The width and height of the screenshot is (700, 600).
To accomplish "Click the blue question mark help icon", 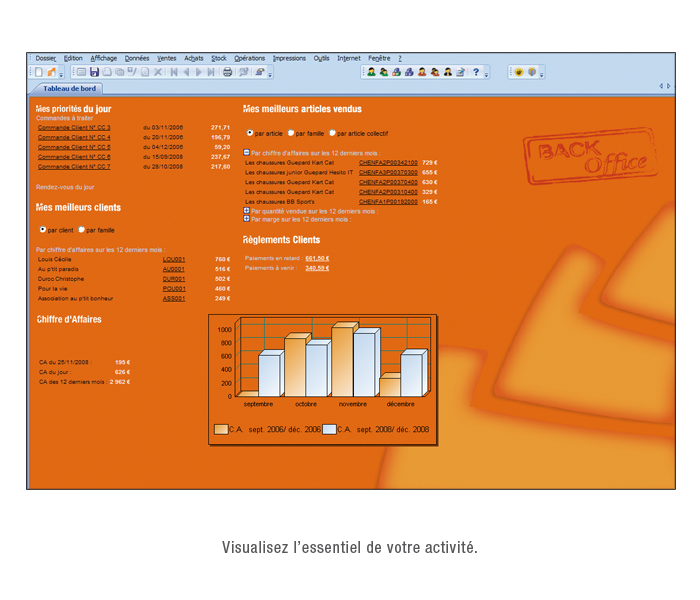I will coord(475,72).
